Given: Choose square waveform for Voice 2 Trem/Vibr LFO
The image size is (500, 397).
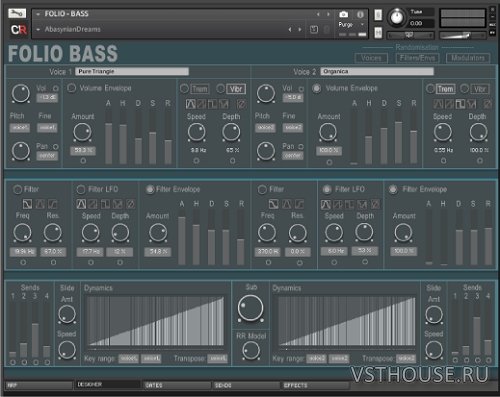Looking at the screenshot, I should pyautogui.click(x=460, y=104).
